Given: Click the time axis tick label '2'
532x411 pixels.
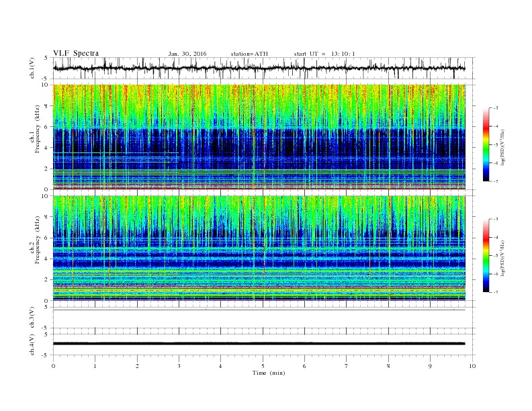Looking at the screenshot, I should pyautogui.click(x=137, y=366).
